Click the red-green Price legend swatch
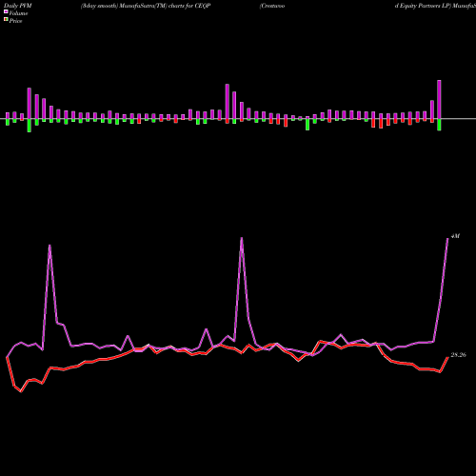 (6, 20)
